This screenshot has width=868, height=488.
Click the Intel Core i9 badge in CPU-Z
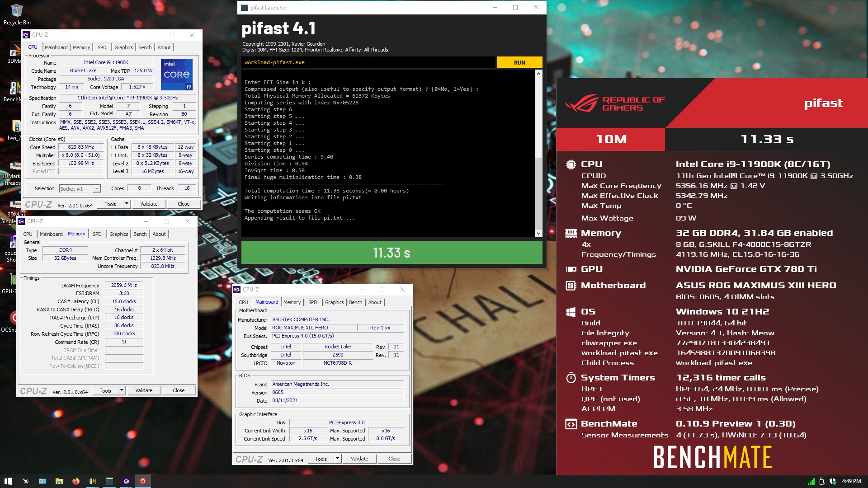[x=177, y=74]
